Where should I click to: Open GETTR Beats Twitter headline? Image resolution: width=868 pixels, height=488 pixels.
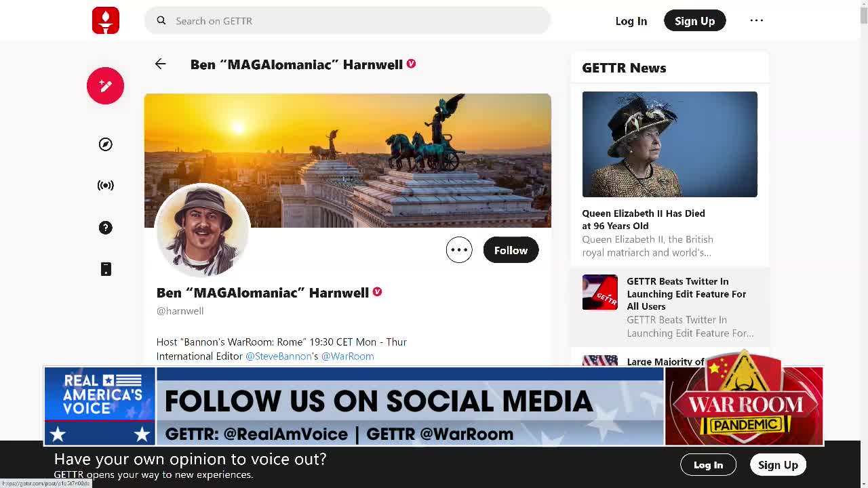point(686,293)
